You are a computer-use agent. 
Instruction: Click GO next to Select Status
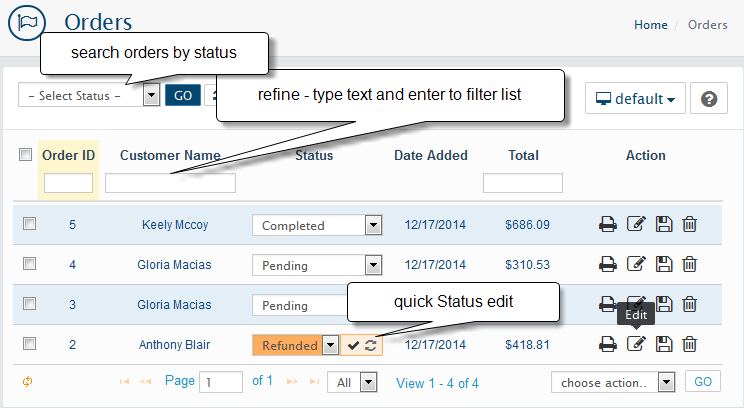tap(183, 95)
